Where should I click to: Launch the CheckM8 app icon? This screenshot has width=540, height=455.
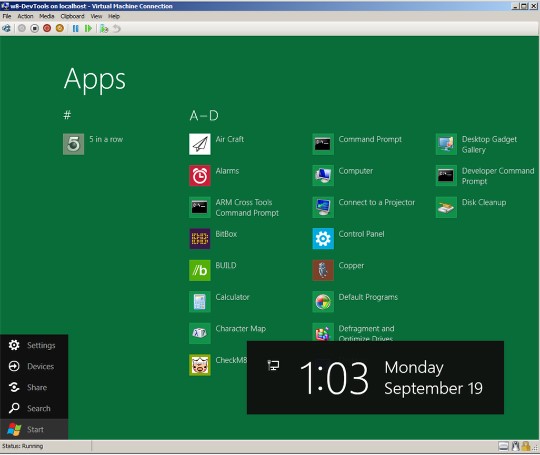point(200,365)
